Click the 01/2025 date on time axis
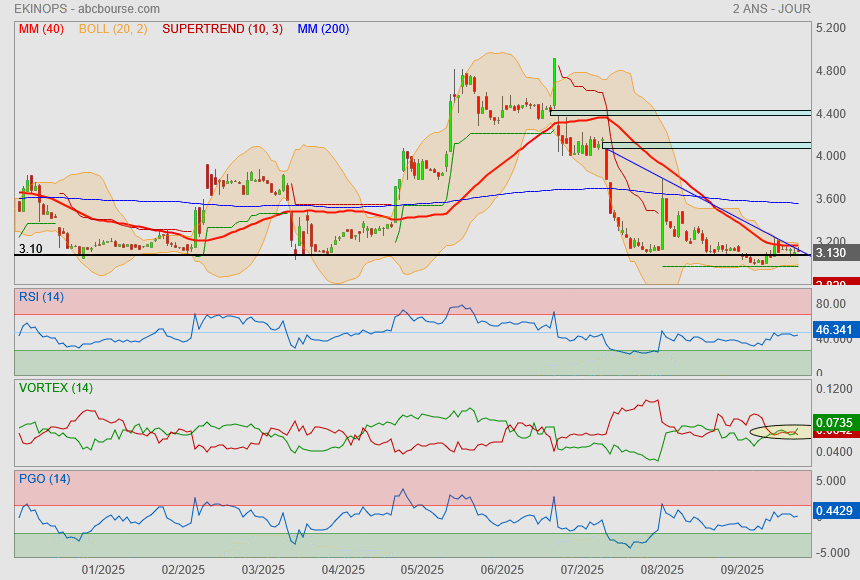This screenshot has width=860, height=580. point(102,570)
